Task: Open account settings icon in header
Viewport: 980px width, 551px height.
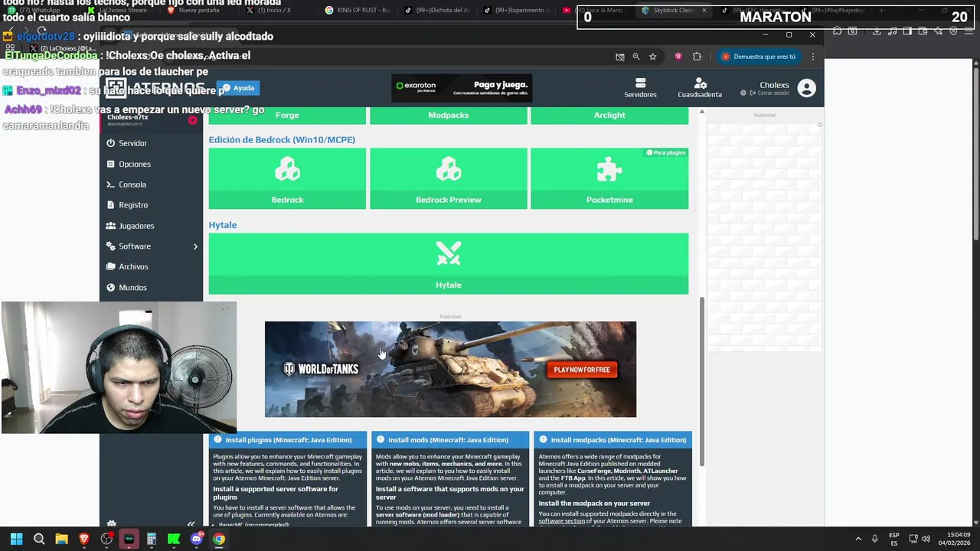Action: 700,87
